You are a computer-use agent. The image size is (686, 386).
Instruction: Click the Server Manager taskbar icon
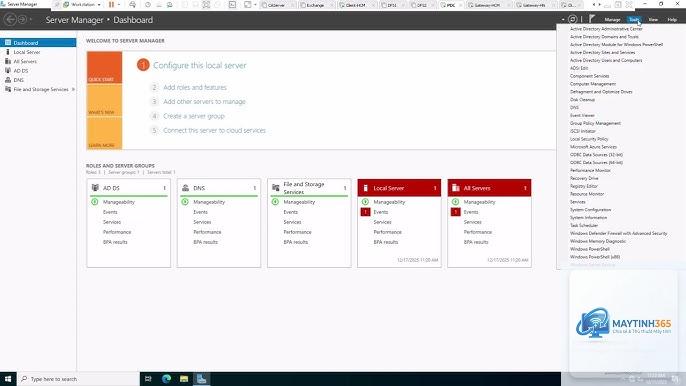[x=201, y=379]
